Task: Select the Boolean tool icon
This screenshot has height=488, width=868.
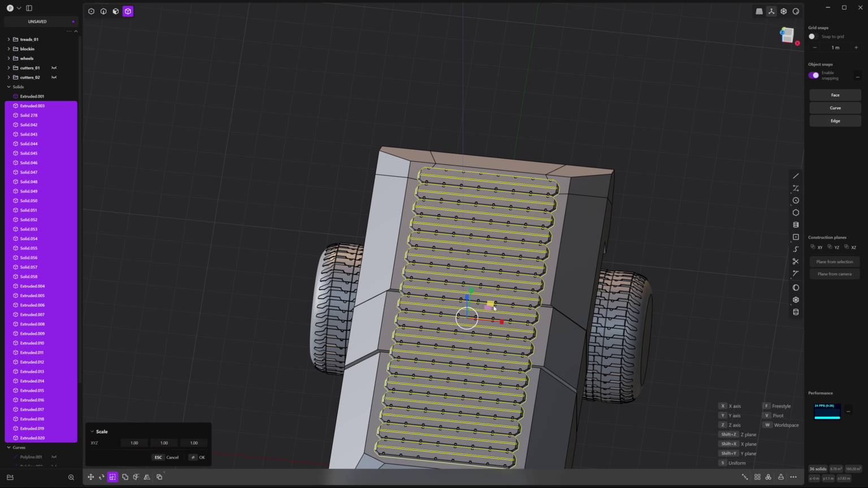Action: pyautogui.click(x=125, y=477)
